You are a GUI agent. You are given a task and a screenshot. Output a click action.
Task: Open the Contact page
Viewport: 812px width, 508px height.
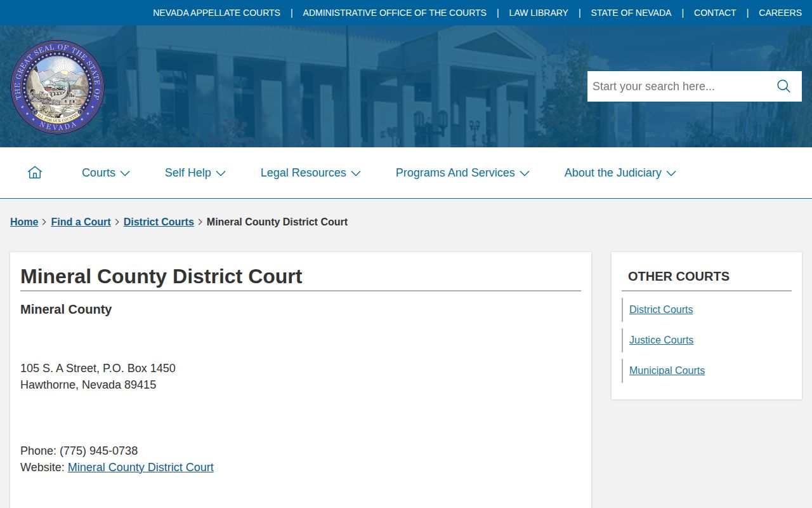click(715, 13)
